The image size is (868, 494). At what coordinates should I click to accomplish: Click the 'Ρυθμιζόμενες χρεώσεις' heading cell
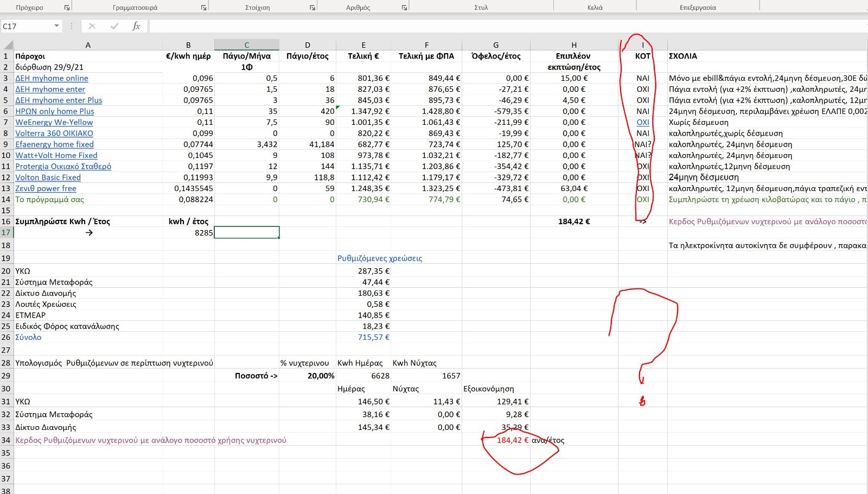tap(380, 258)
